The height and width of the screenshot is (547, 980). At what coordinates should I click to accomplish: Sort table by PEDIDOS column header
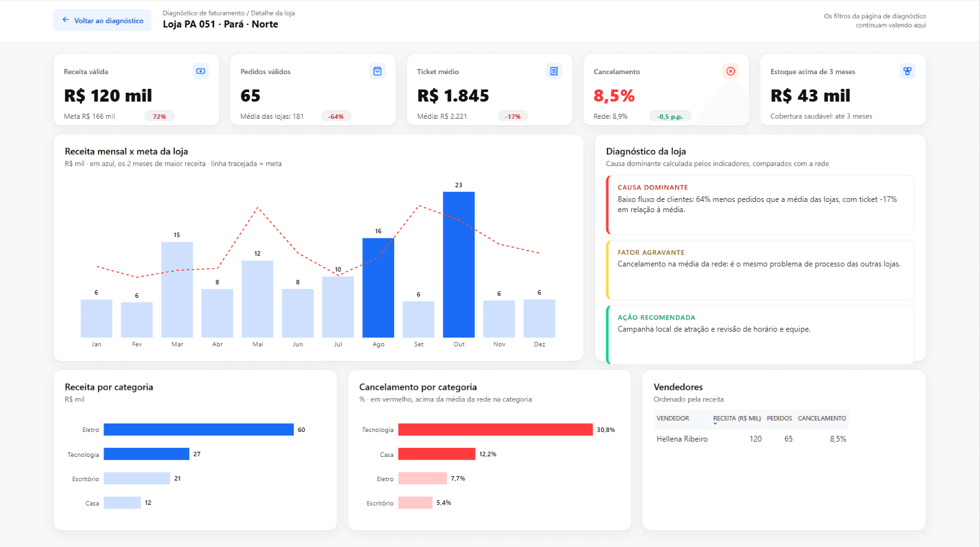coord(779,419)
